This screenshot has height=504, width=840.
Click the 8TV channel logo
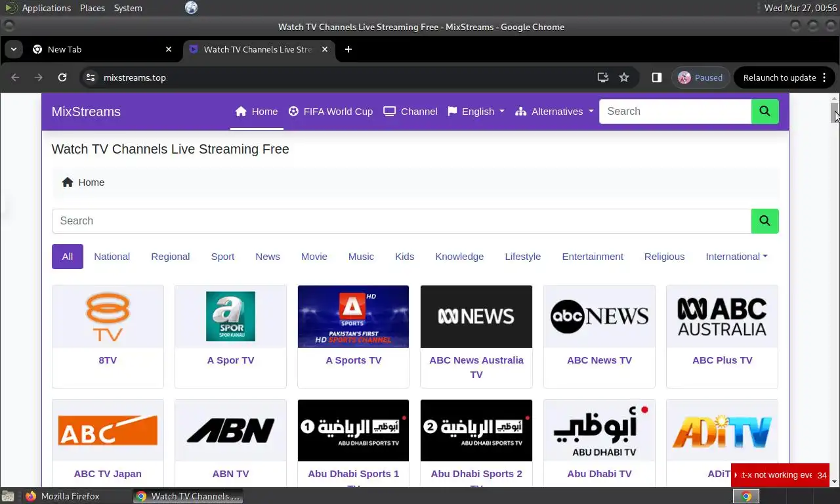pyautogui.click(x=108, y=316)
